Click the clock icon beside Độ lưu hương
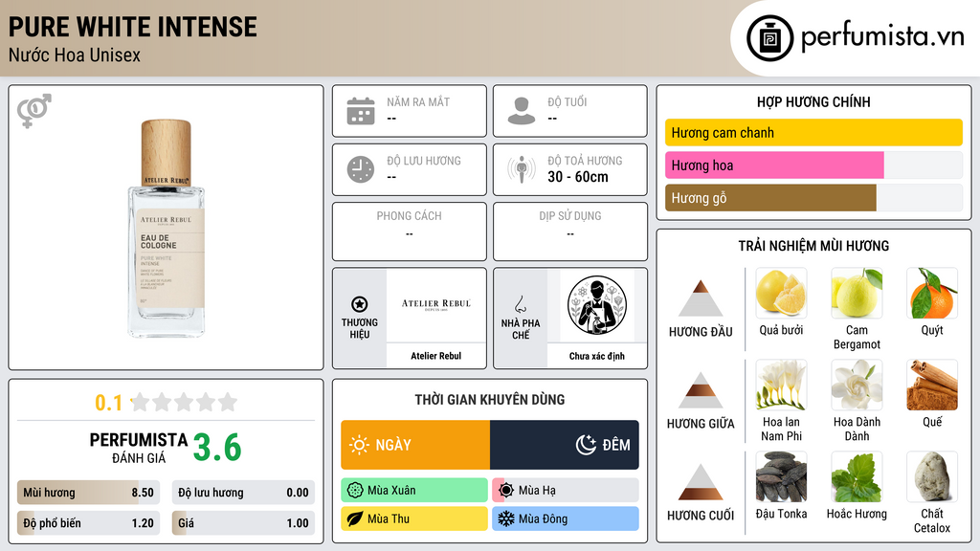Image resolution: width=980 pixels, height=551 pixels. 361,170
